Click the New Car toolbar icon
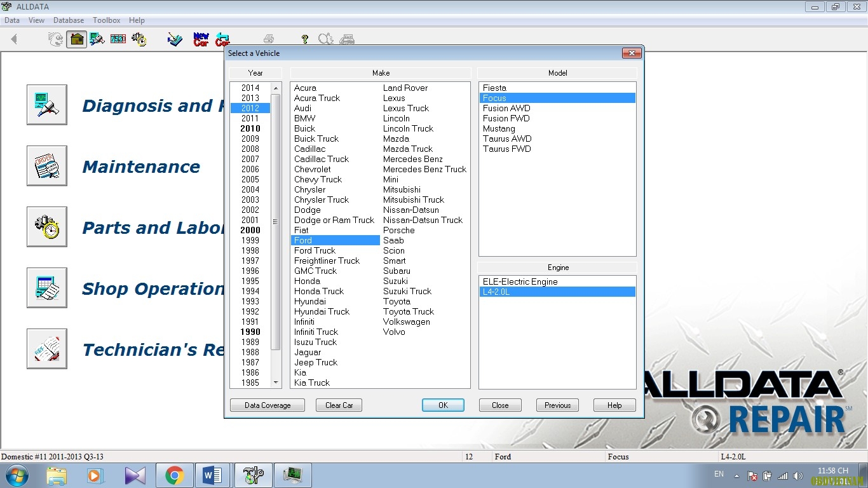The width and height of the screenshot is (868, 488). (201, 39)
